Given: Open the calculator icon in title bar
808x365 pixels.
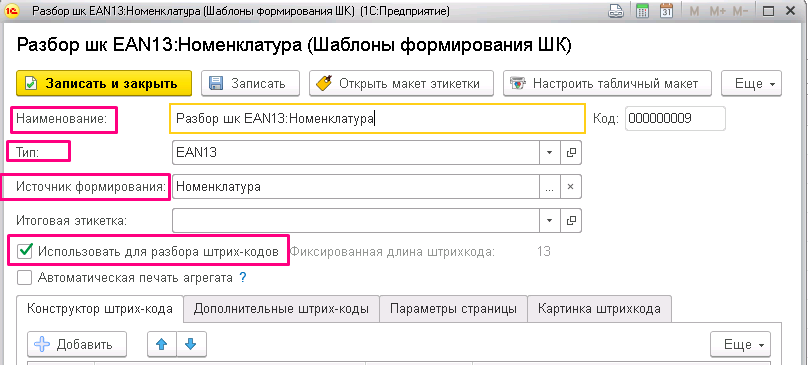Looking at the screenshot, I should pyautogui.click(x=642, y=11).
